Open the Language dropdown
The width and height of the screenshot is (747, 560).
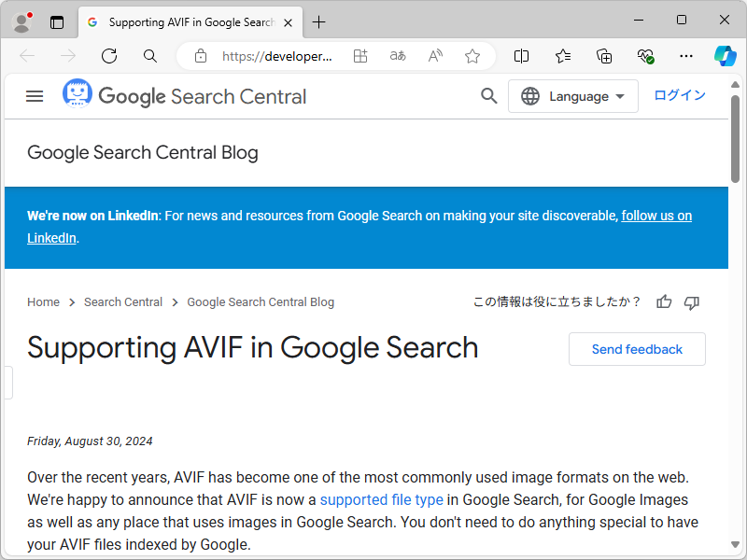click(572, 95)
